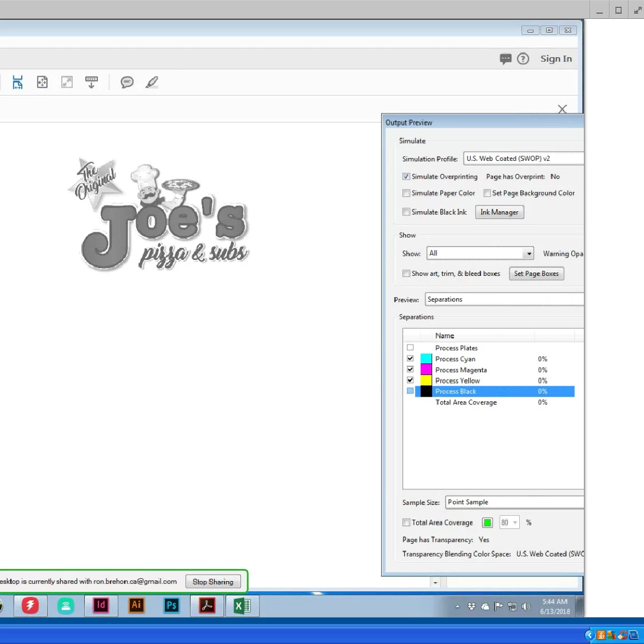This screenshot has height=644, width=644.
Task: Open the Preview Separations dropdown
Action: 504,299
